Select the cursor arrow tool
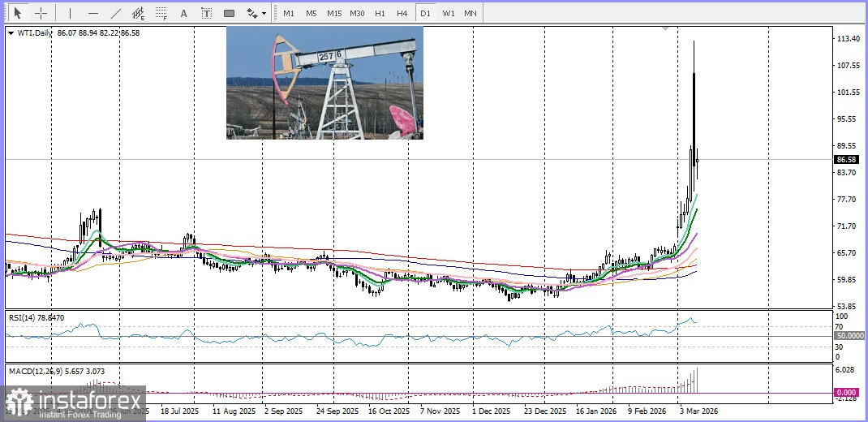Screen dimensions: 868x422 [18, 13]
